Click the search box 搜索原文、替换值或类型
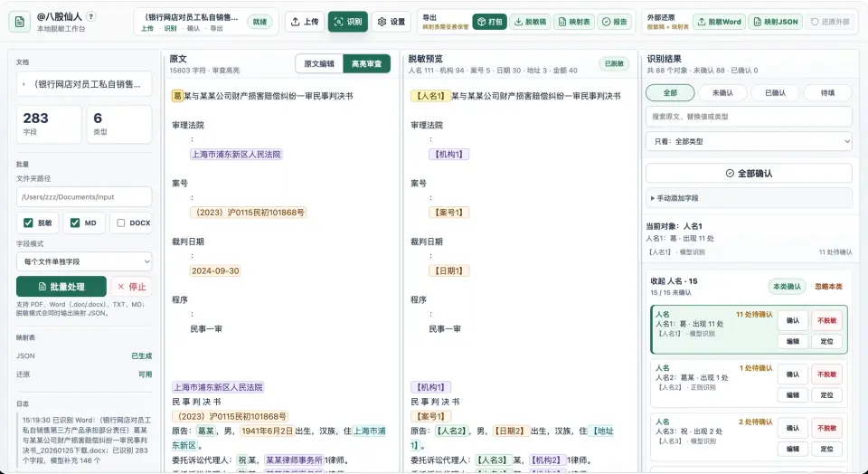 click(749, 117)
